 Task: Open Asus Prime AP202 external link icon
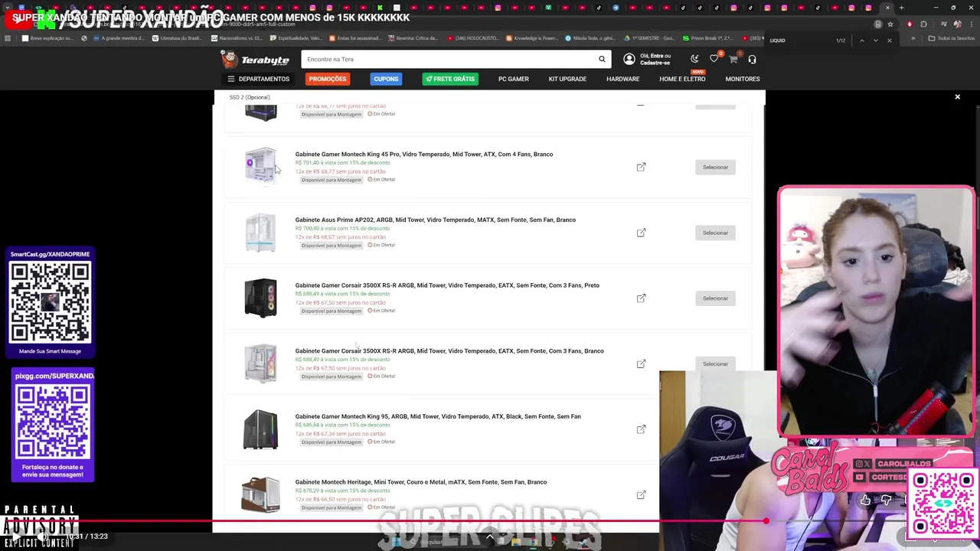pyautogui.click(x=641, y=233)
